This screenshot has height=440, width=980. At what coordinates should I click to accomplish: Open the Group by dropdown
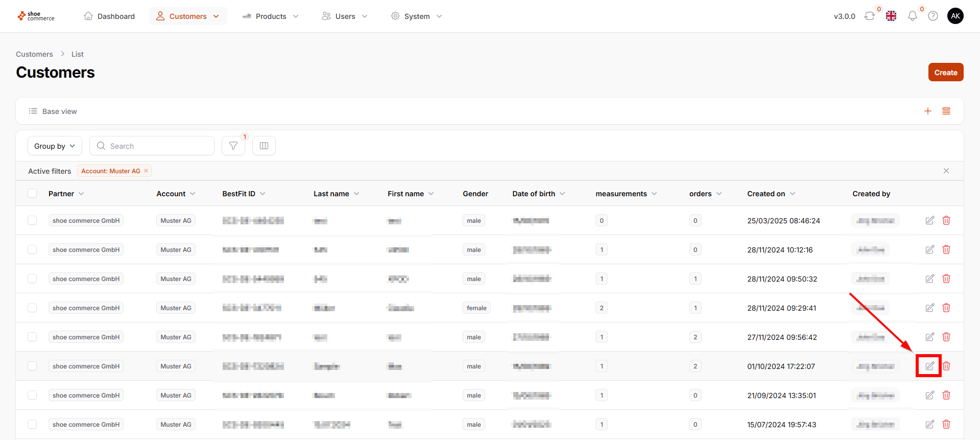(55, 146)
